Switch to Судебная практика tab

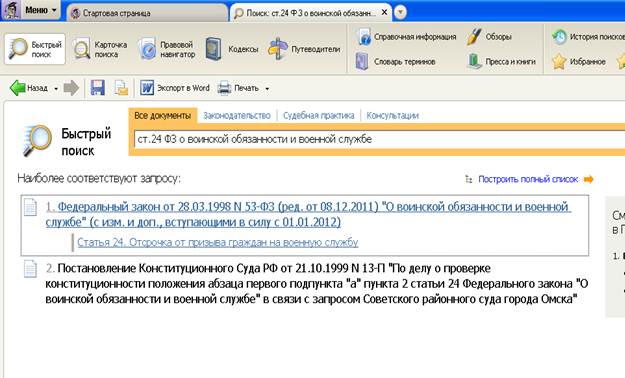coord(318,116)
